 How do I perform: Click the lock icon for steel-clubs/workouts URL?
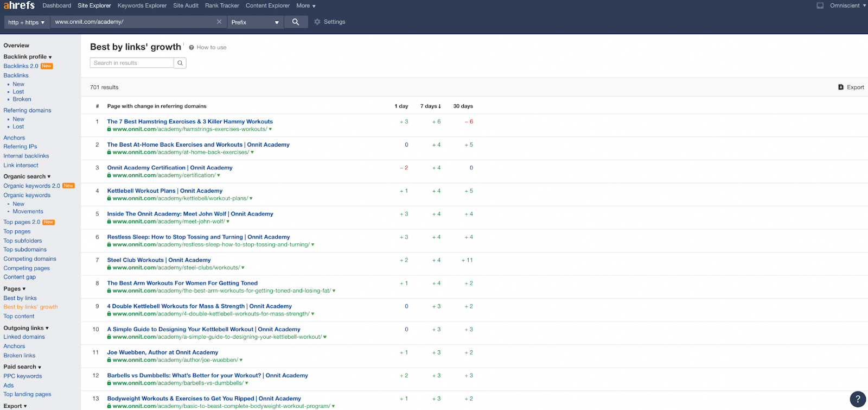pyautogui.click(x=109, y=268)
